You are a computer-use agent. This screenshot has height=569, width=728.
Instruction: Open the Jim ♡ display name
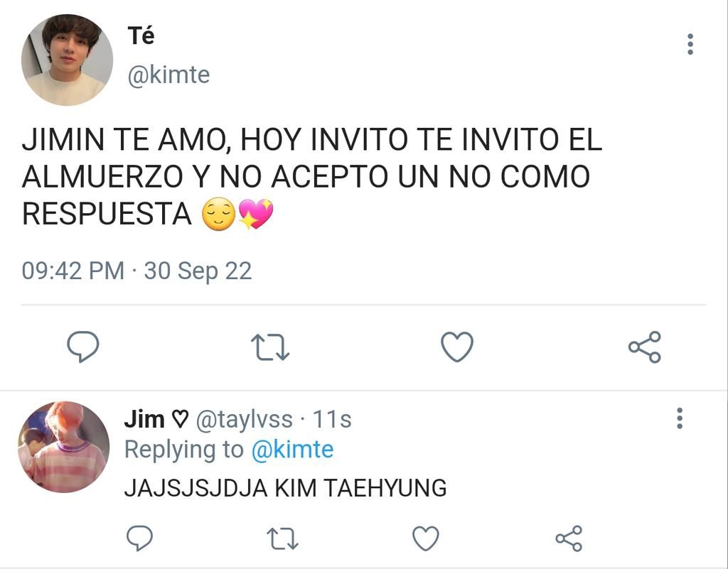pyautogui.click(x=156, y=419)
